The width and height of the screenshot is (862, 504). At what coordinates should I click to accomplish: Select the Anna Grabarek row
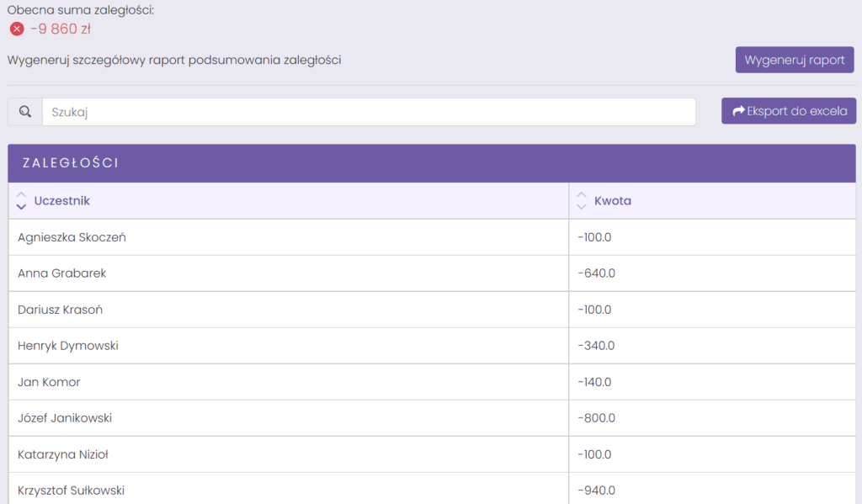click(x=432, y=273)
